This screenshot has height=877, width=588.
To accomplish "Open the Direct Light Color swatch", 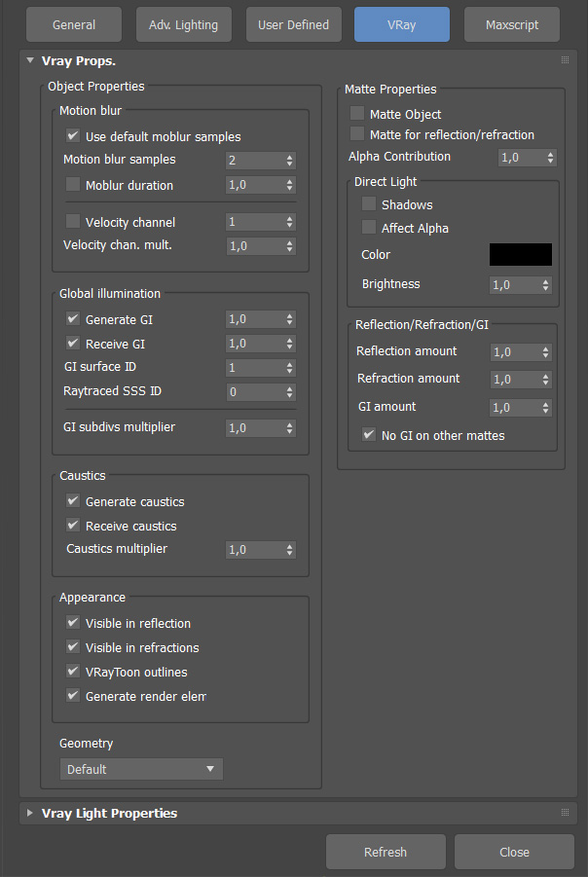I will coord(521,254).
